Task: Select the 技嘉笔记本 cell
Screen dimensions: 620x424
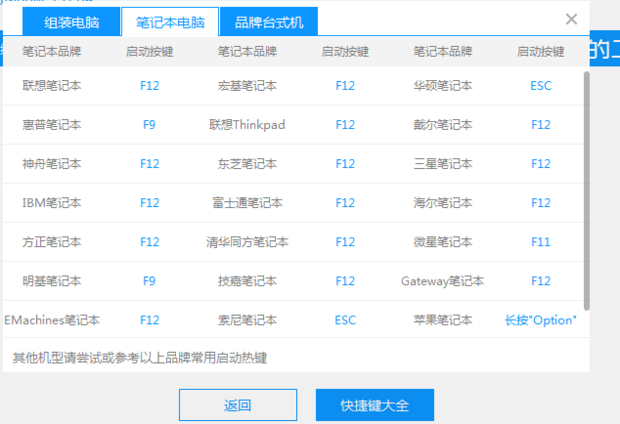Action: [247, 281]
